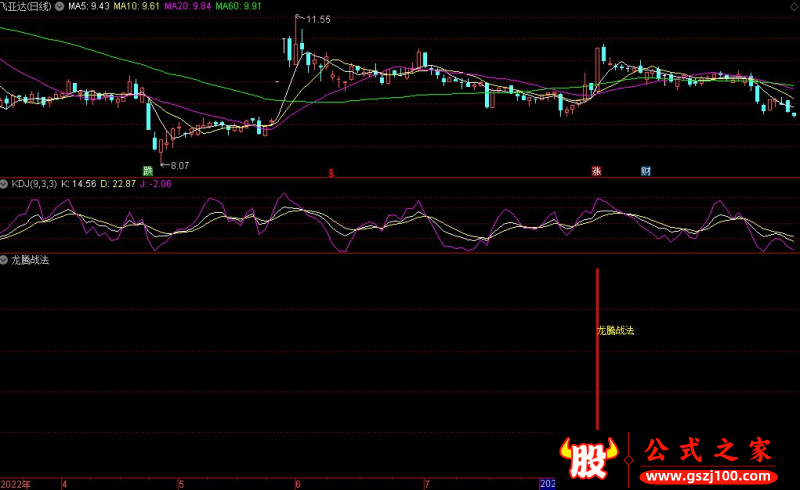The image size is (800, 490).
Task: Click the 11.55 high price marker
Action: tap(318, 19)
